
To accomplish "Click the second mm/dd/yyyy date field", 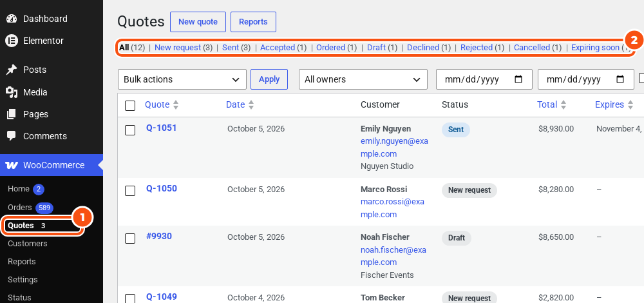I will [586, 79].
